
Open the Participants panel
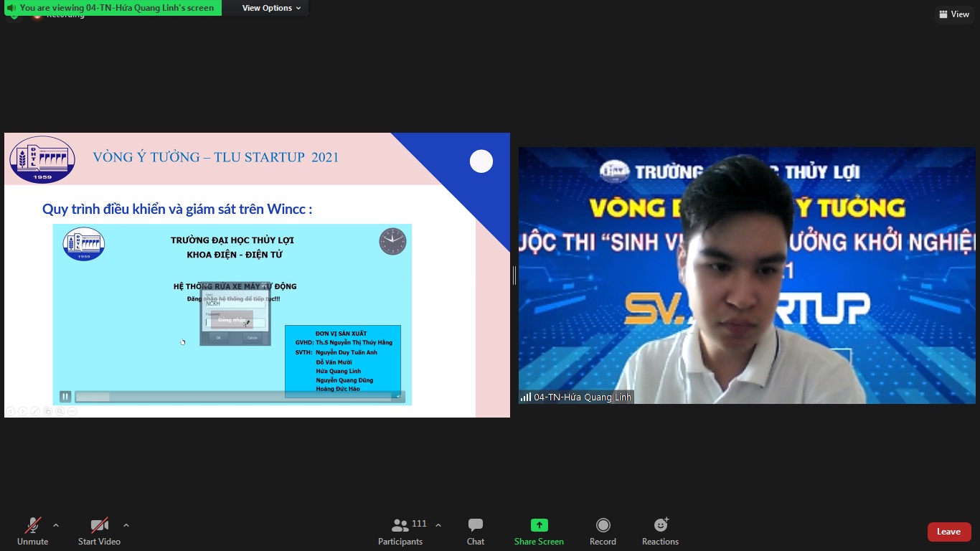click(400, 532)
